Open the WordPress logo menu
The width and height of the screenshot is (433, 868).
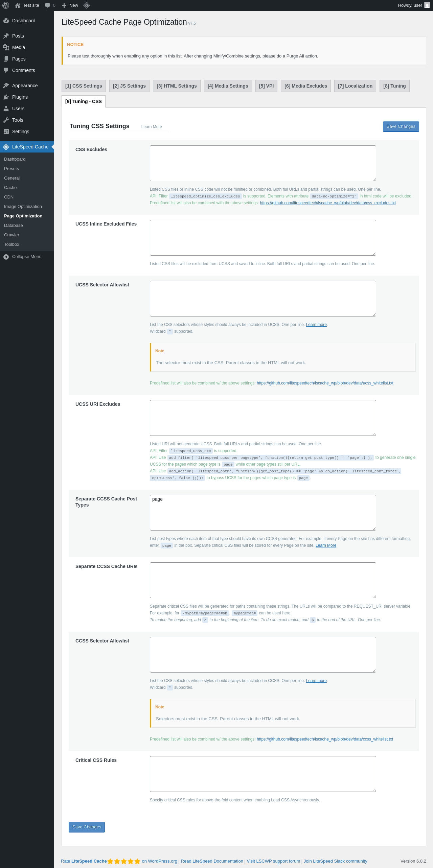(x=6, y=5)
